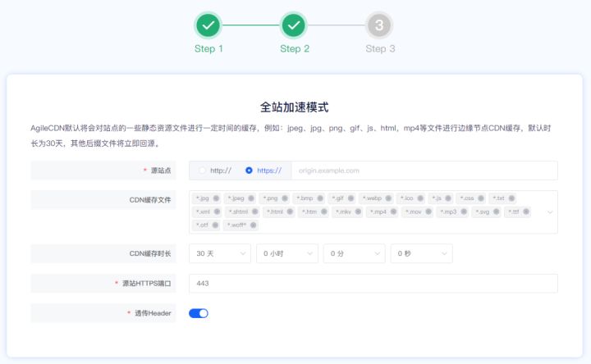Open the 30 天 days dropdown
The image size is (591, 364).
(x=219, y=254)
